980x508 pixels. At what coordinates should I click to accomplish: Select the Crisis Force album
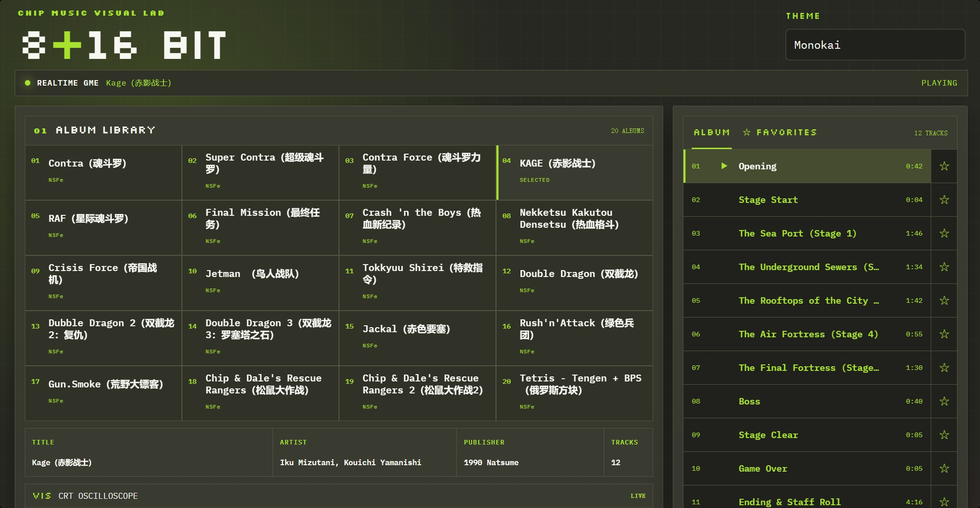(x=104, y=283)
